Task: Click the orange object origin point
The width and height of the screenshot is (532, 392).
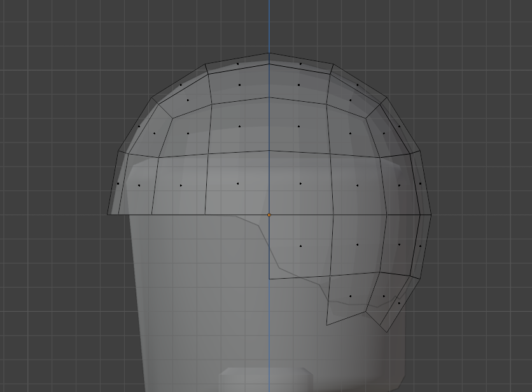Action: [x=270, y=215]
